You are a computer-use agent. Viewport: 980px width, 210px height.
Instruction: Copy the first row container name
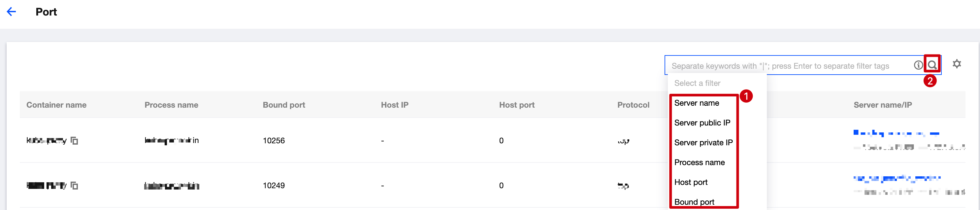point(75,141)
